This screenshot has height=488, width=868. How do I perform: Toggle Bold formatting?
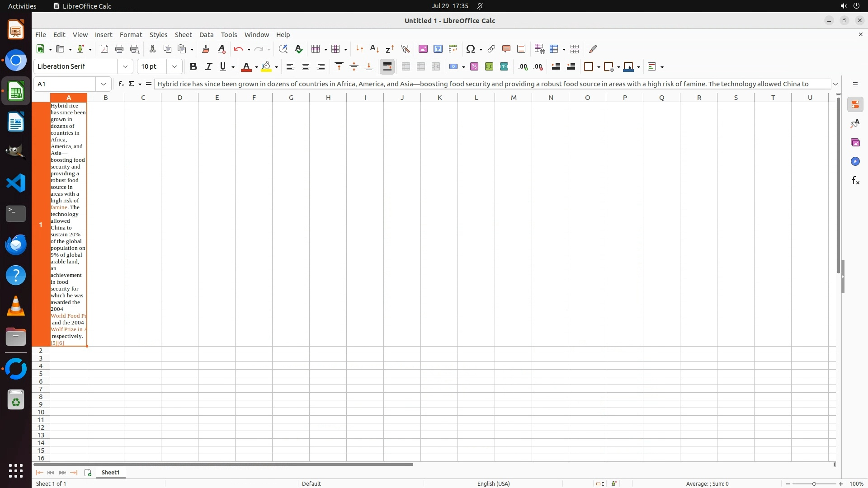193,67
